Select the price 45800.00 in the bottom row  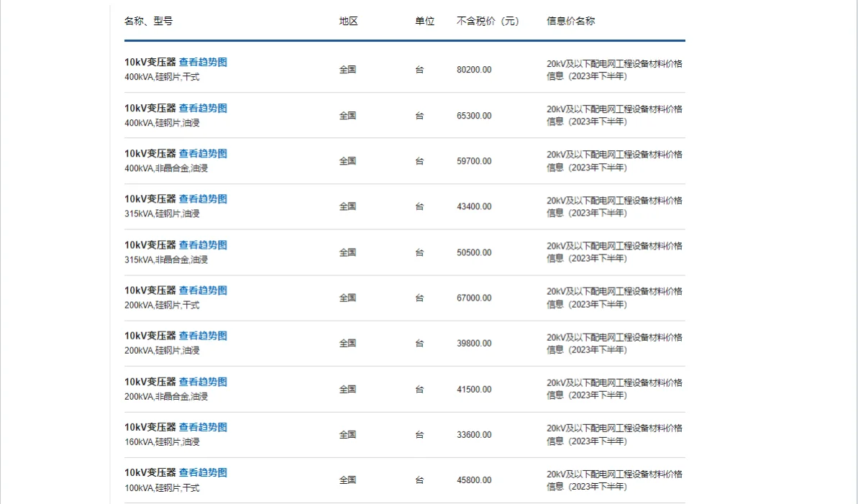pos(473,480)
